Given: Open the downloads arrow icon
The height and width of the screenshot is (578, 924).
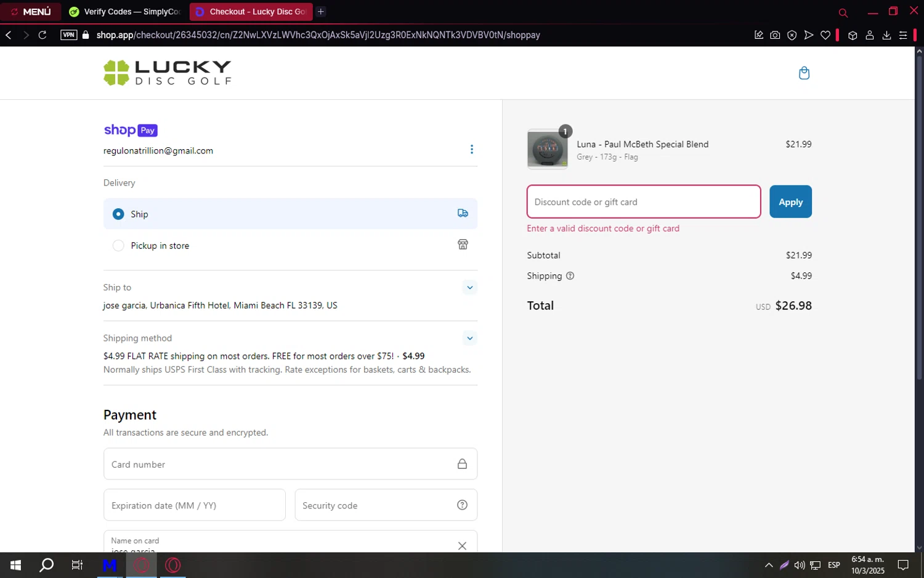Looking at the screenshot, I should pyautogui.click(x=886, y=35).
